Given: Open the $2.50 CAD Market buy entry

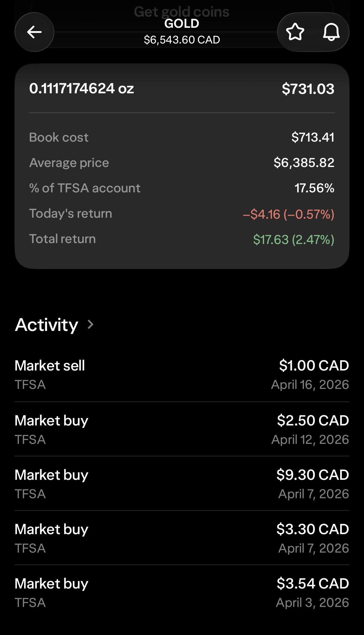Looking at the screenshot, I should [182, 429].
